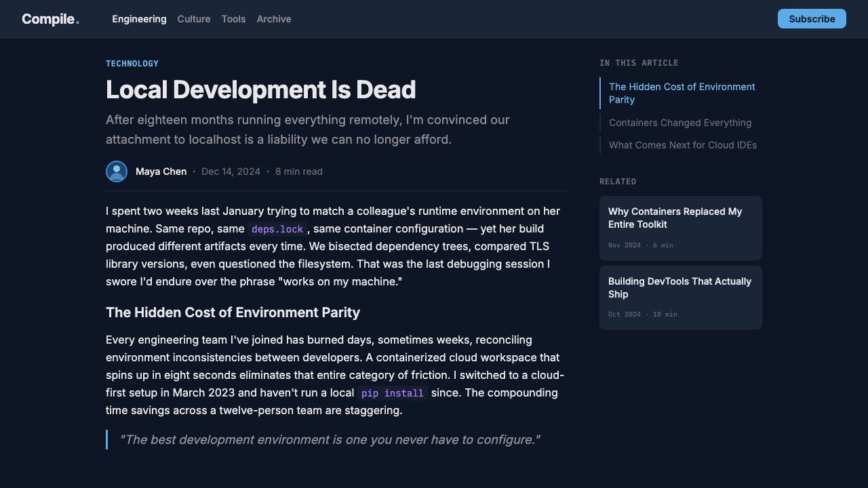The height and width of the screenshot is (488, 868).
Task: Open the Tools nav item
Action: [x=233, y=19]
